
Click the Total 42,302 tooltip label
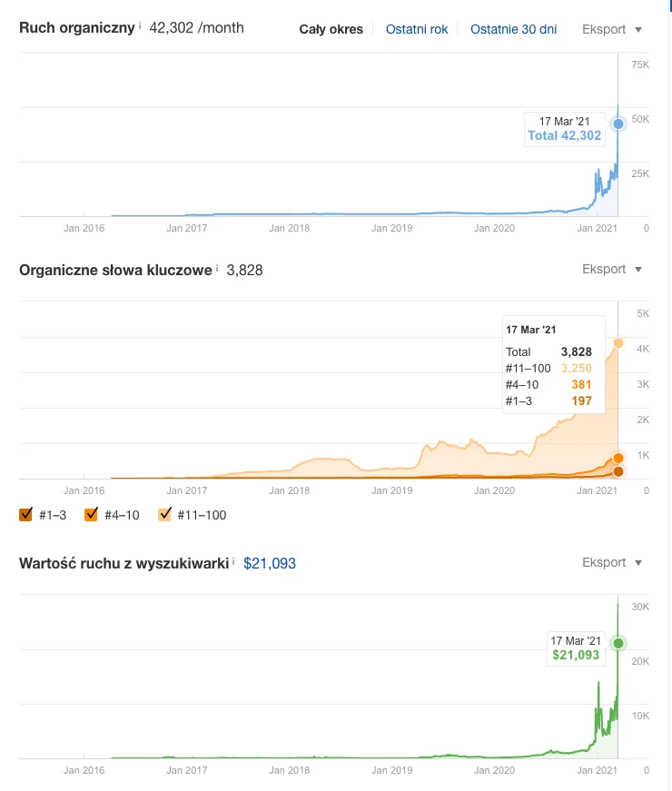click(564, 136)
